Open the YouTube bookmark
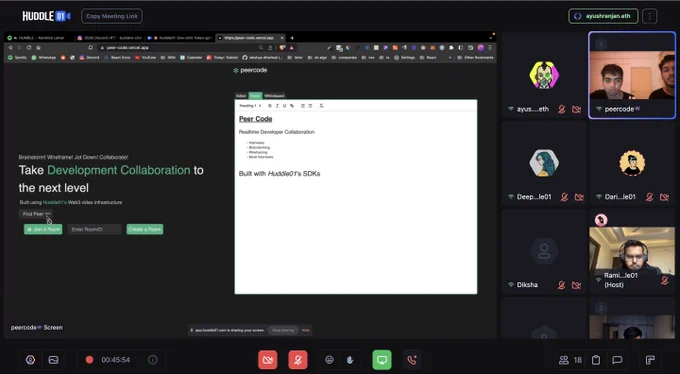This screenshot has height=374, width=680. [x=145, y=57]
